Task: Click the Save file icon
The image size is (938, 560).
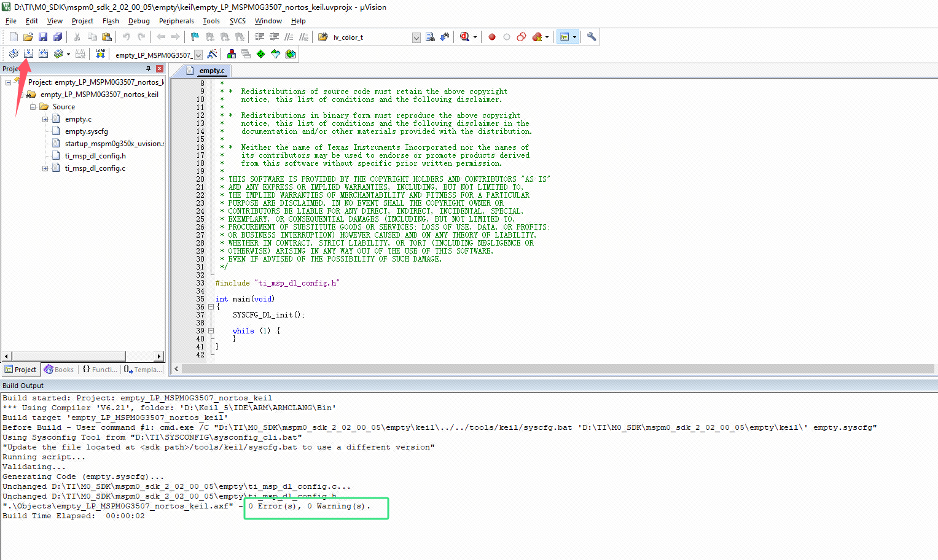Action: 43,37
